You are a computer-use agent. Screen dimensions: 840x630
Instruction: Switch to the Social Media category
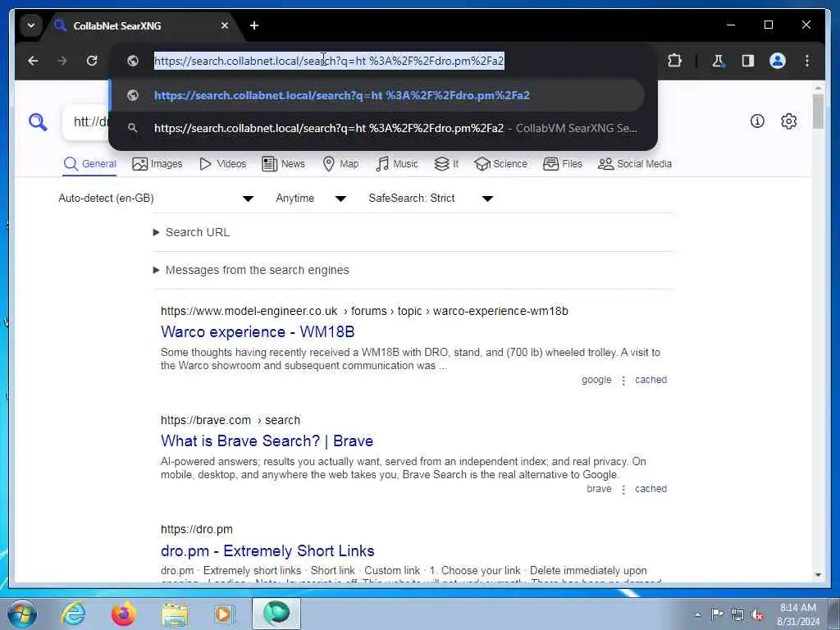click(x=635, y=164)
